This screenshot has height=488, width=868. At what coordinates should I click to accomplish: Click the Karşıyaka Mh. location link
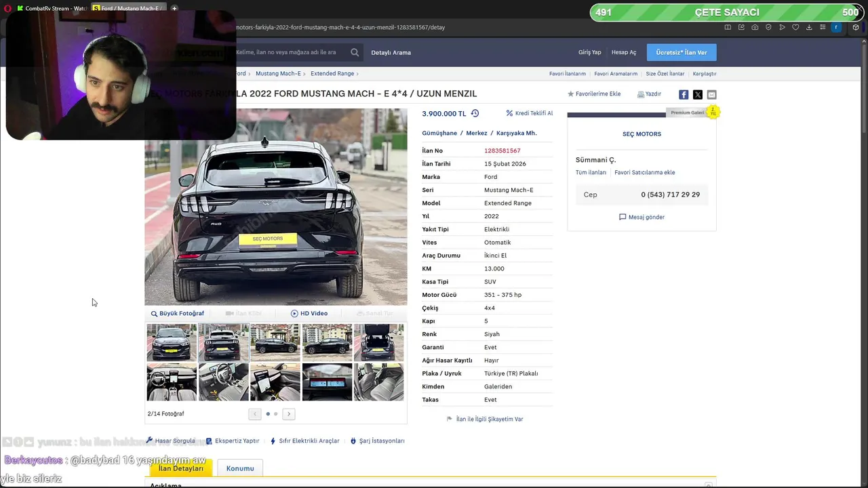(517, 133)
